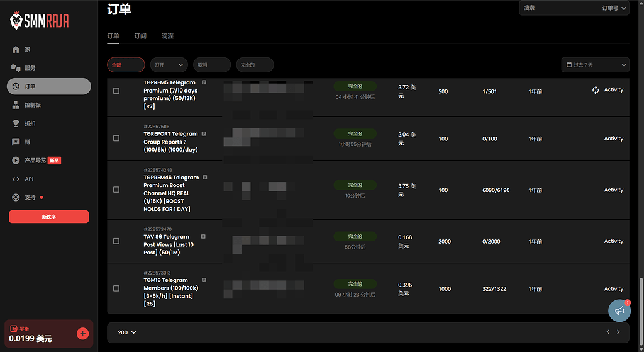Select 订单 in the sidebar menu
Screen dimensions: 644x352
49,86
